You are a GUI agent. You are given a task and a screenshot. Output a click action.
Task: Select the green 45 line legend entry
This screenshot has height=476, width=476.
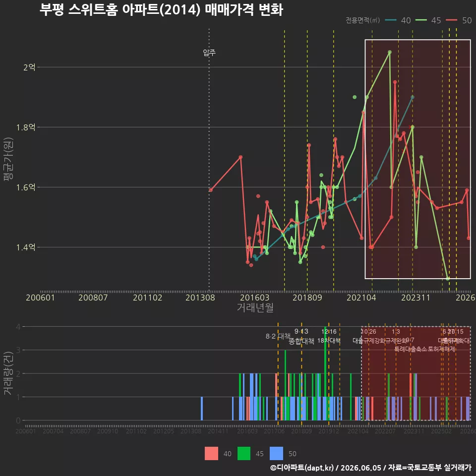pyautogui.click(x=428, y=20)
